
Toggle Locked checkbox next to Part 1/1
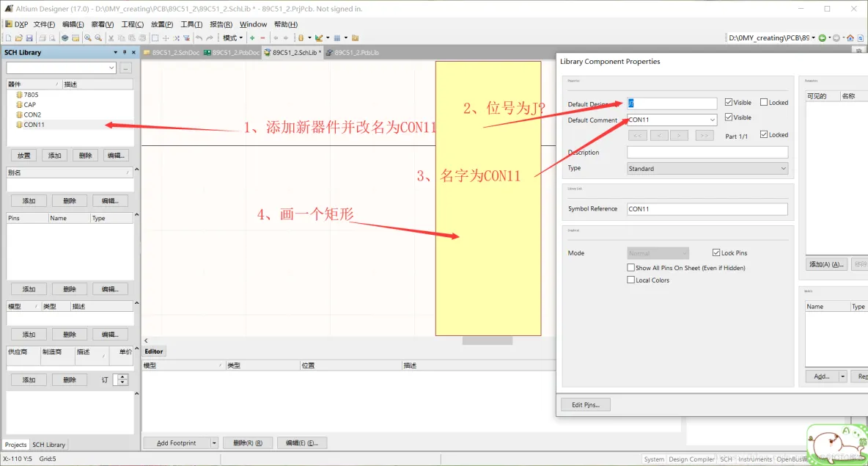764,134
